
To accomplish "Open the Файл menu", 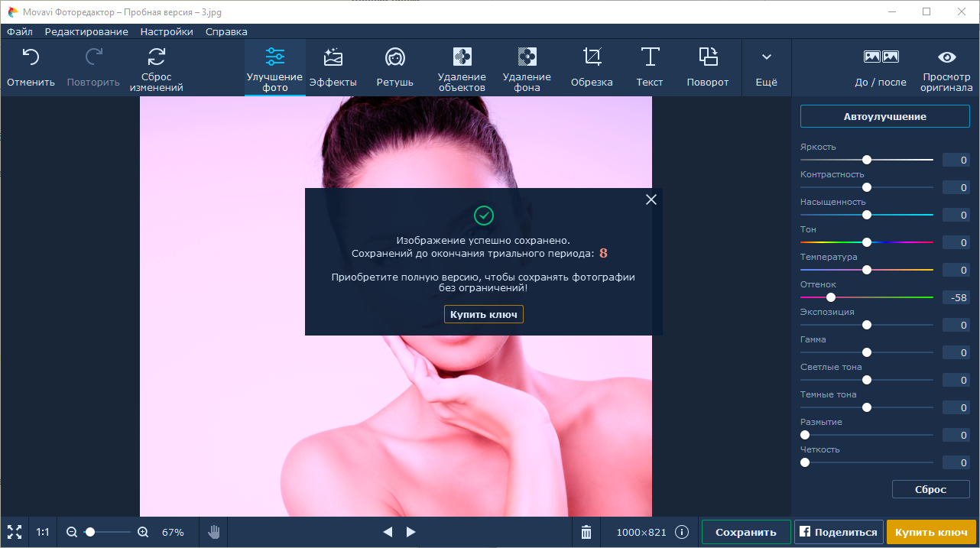I will click(x=20, y=31).
